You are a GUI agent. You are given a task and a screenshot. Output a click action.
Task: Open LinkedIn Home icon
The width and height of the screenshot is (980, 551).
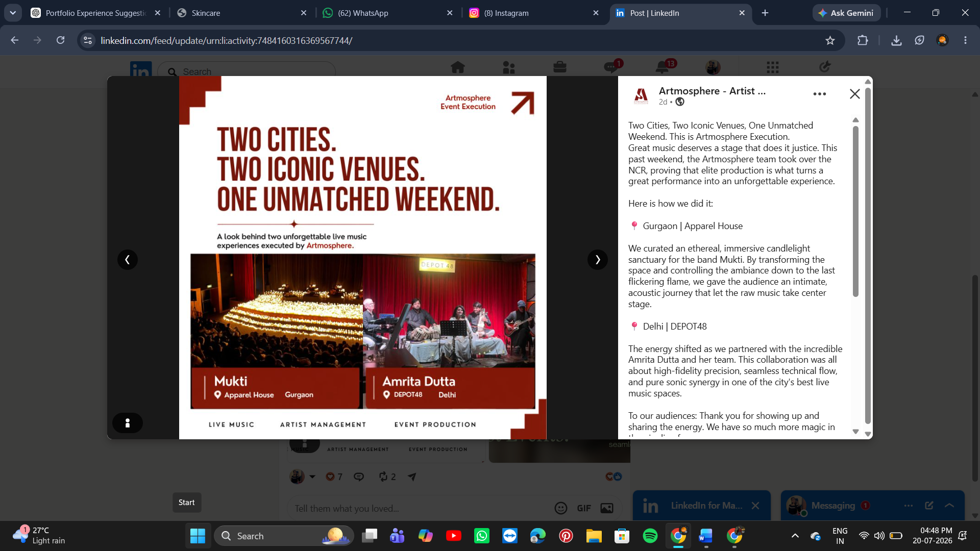(458, 67)
